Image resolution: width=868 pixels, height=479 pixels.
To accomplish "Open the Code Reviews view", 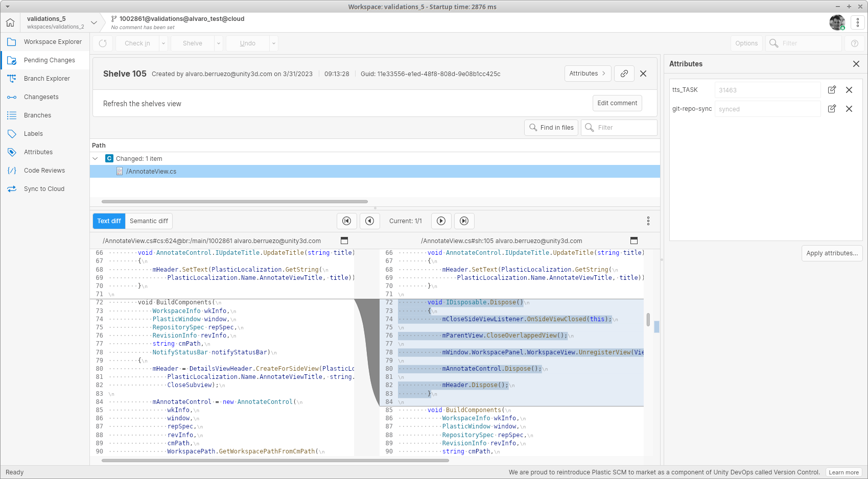I will [x=44, y=170].
